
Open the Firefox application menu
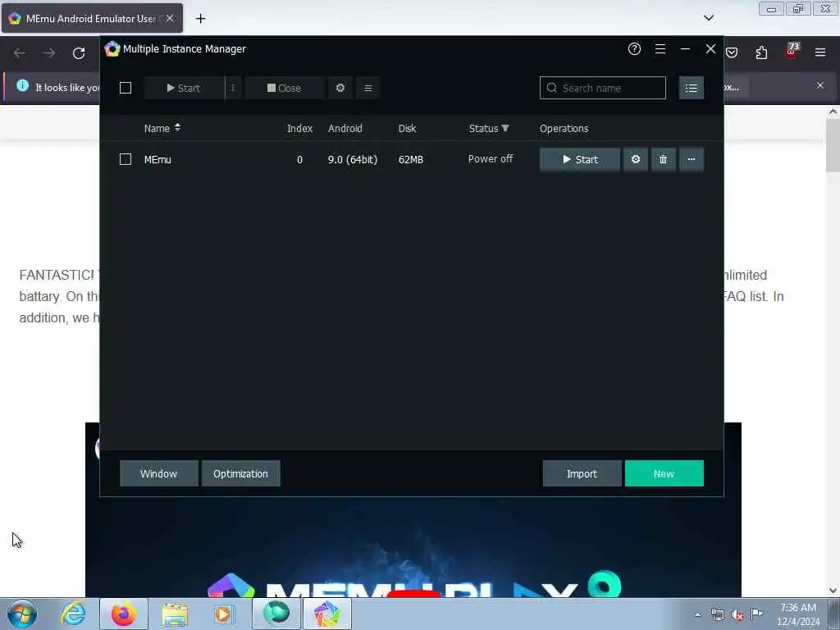point(820,52)
